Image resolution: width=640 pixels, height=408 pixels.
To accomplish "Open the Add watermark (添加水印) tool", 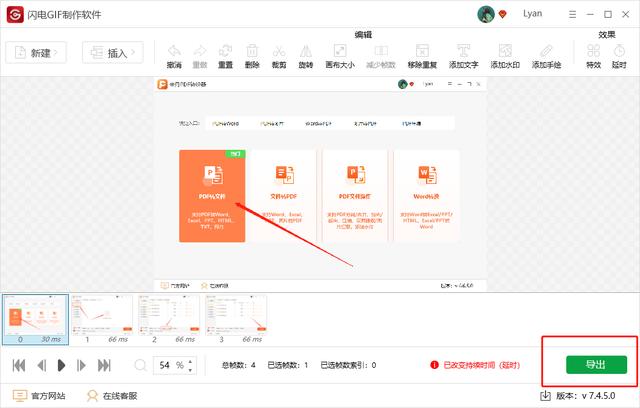I will click(504, 54).
